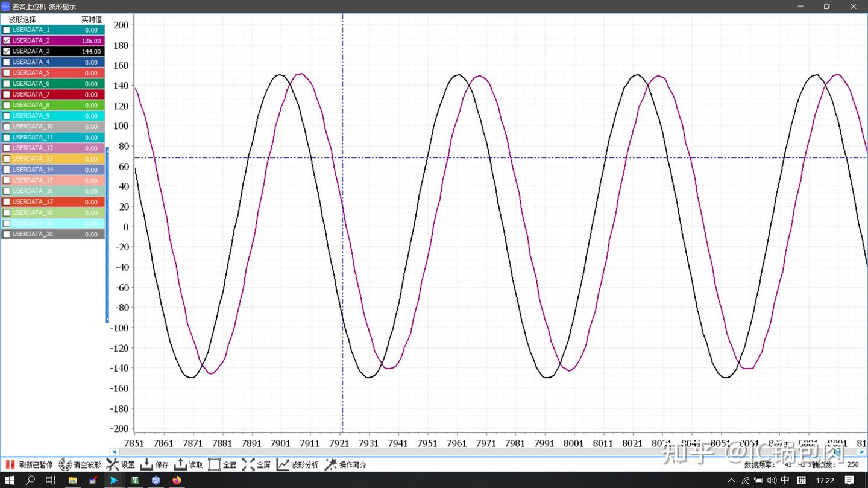Enable the USERDATA_1 waveform checkbox
This screenshot has height=488, width=868.
pos(7,30)
